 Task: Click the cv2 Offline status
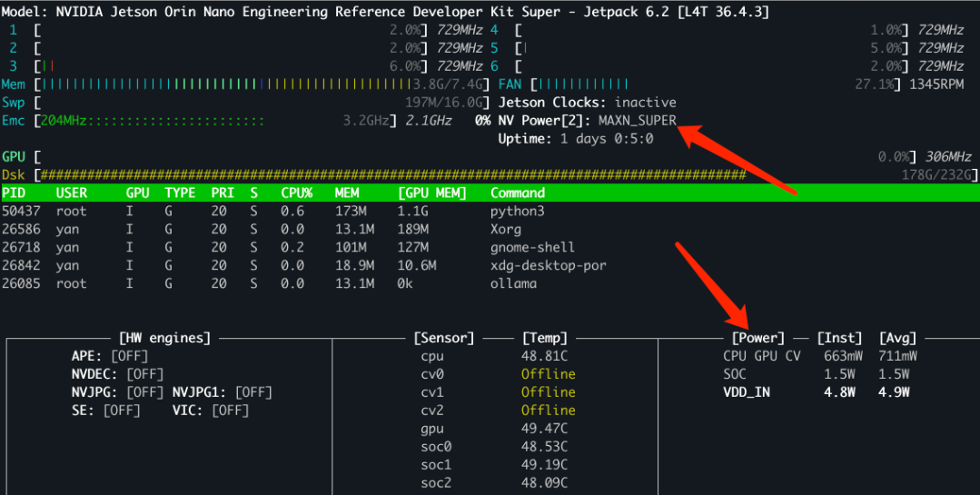click(548, 411)
